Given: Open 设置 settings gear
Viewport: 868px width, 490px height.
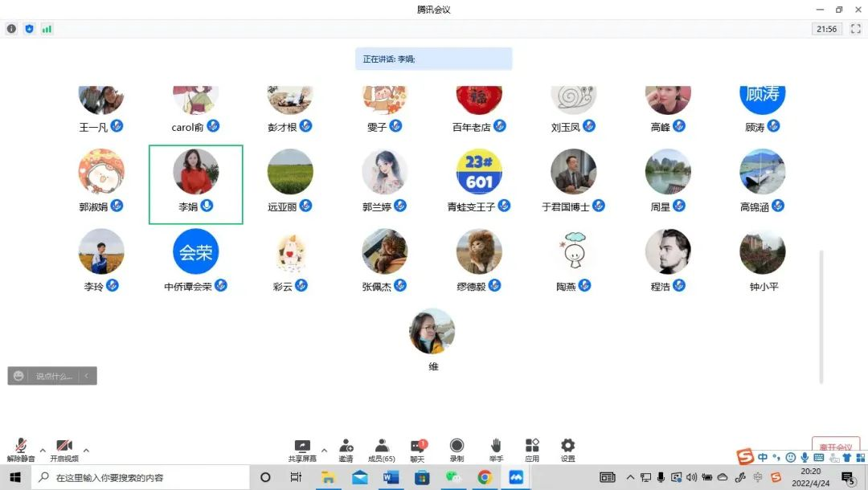Looking at the screenshot, I should pos(568,447).
